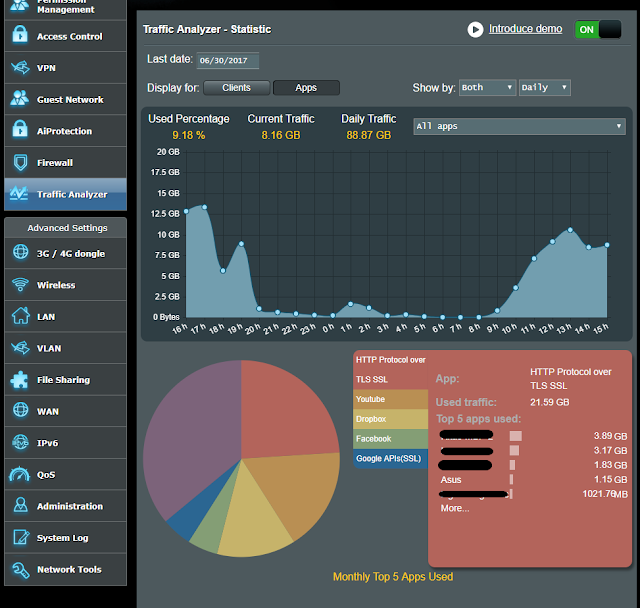This screenshot has height=608, width=640.
Task: Open the Network Tools wrench icon
Action: (20, 570)
